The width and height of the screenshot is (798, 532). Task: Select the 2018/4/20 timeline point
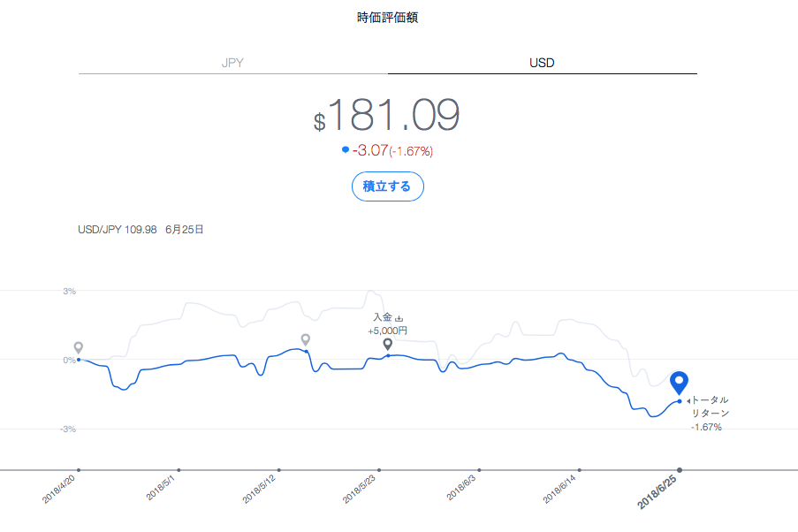click(x=79, y=470)
